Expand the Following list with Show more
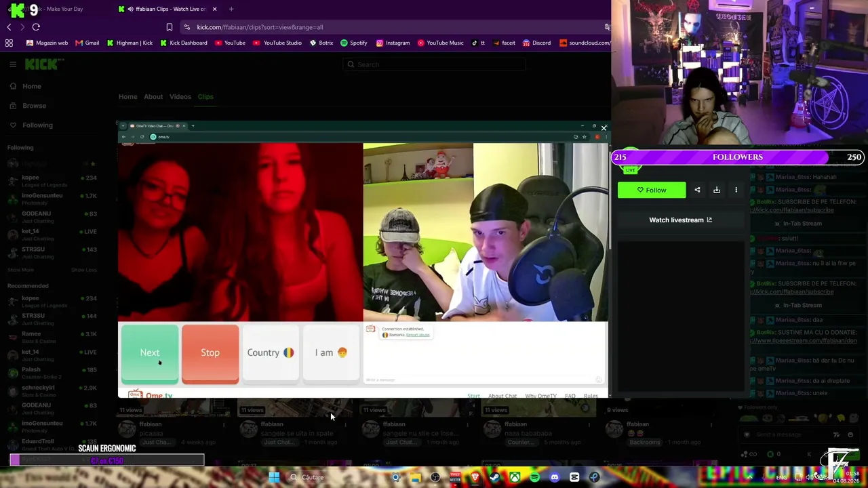Screen dimensions: 868x488 20,270
